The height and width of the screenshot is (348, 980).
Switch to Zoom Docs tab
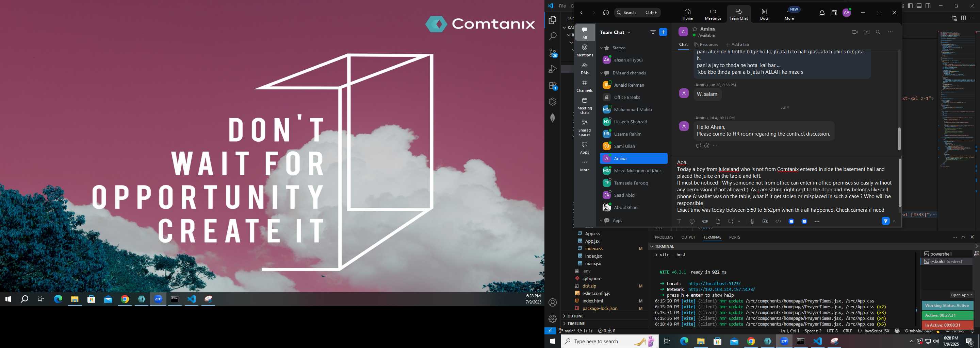[764, 14]
